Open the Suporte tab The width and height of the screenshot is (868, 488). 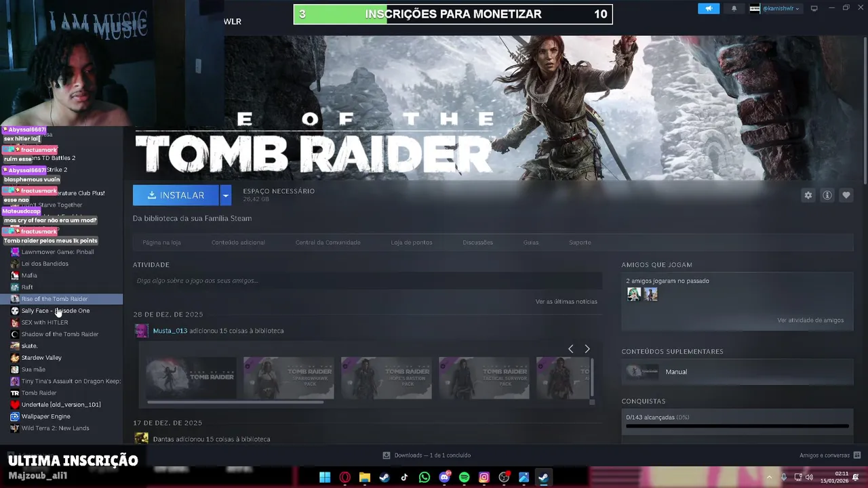[580, 242]
